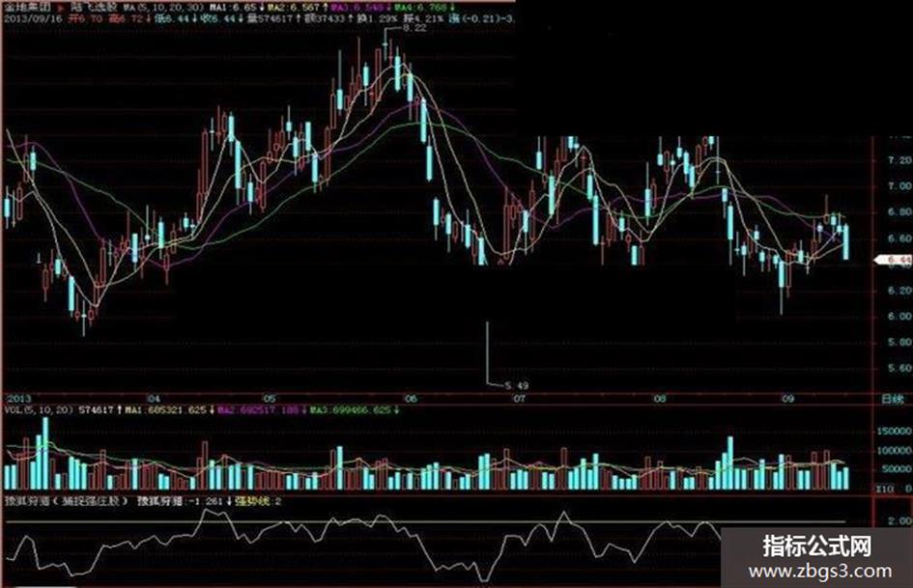Click the open price 开6.70
This screenshot has width=913, height=588.
[86, 18]
